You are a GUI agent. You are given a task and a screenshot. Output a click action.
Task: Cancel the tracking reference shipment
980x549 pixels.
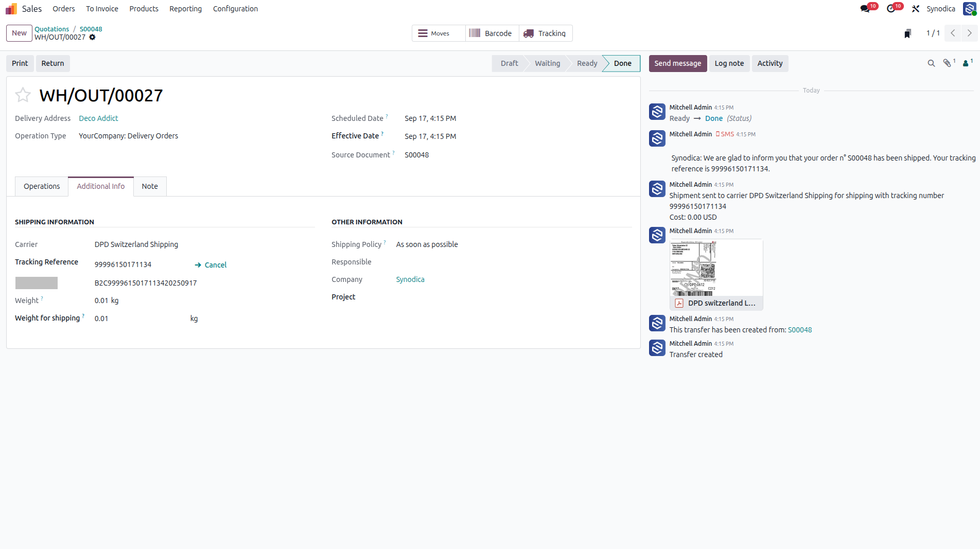[211, 265]
